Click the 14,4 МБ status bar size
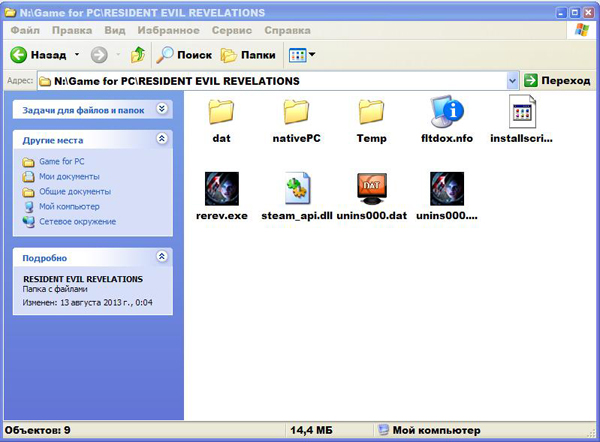This screenshot has width=600, height=442. [x=311, y=430]
